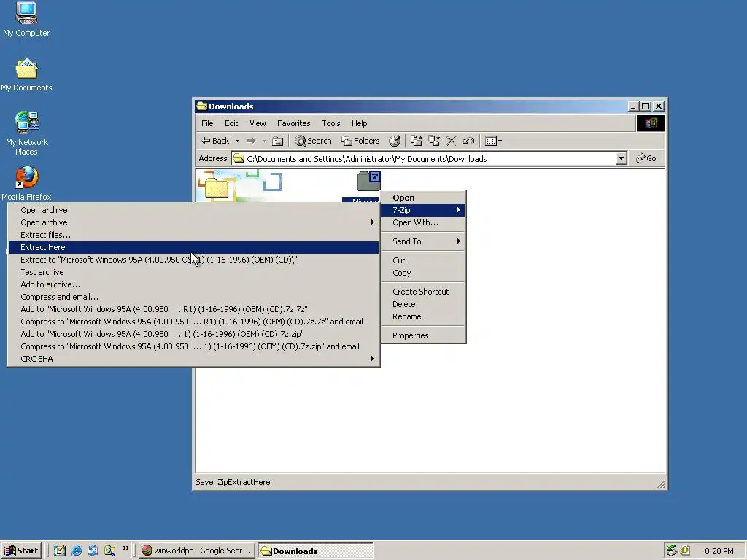The width and height of the screenshot is (747, 560).
Task: Choose Cut in the context menu
Action: [423, 260]
